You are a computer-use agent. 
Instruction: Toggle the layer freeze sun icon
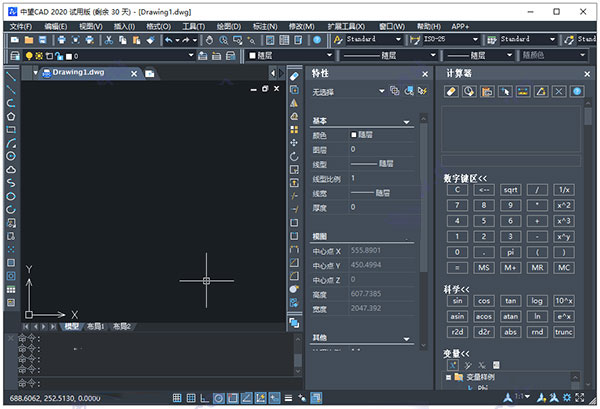point(39,56)
